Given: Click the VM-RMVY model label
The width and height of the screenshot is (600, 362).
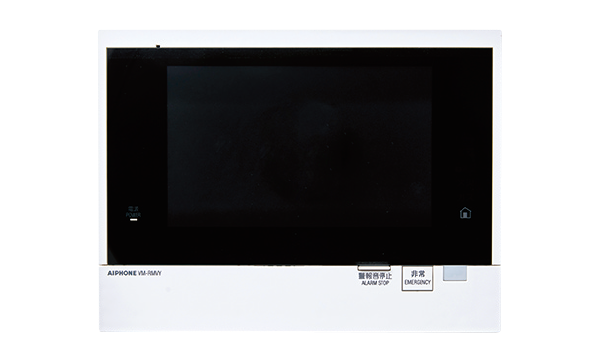Looking at the screenshot, I should click(x=150, y=273).
